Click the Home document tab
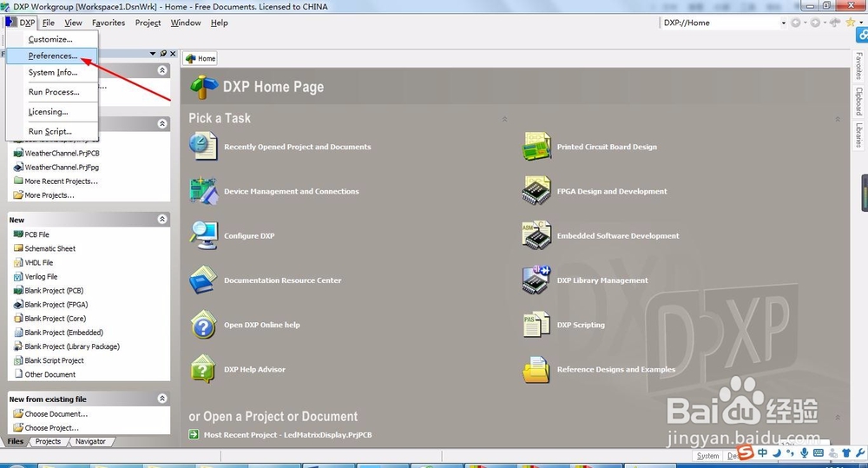868x468 pixels. tap(201, 58)
